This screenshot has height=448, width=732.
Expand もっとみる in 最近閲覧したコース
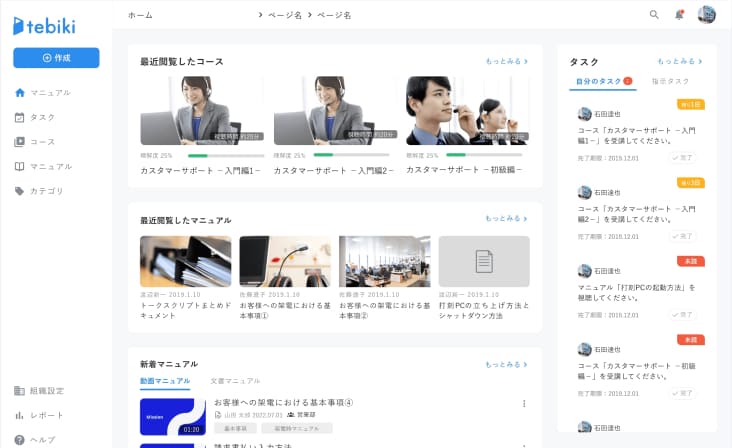coord(506,61)
